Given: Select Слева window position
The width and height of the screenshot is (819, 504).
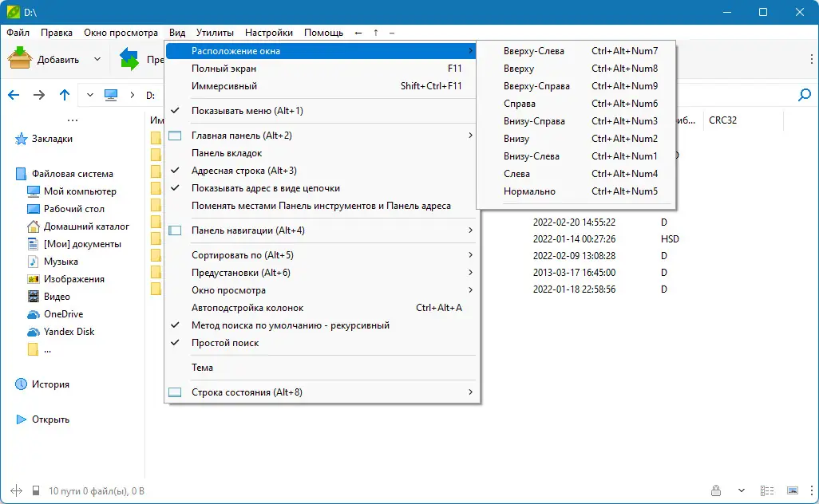Looking at the screenshot, I should [576, 174].
